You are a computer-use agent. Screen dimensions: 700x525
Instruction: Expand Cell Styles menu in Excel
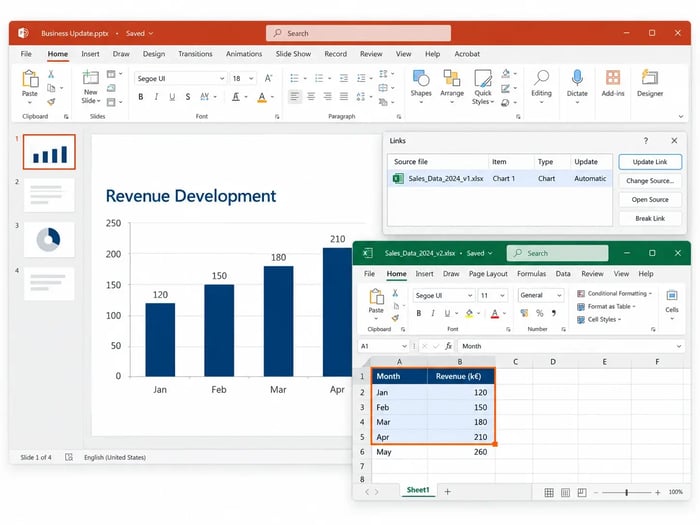point(599,319)
